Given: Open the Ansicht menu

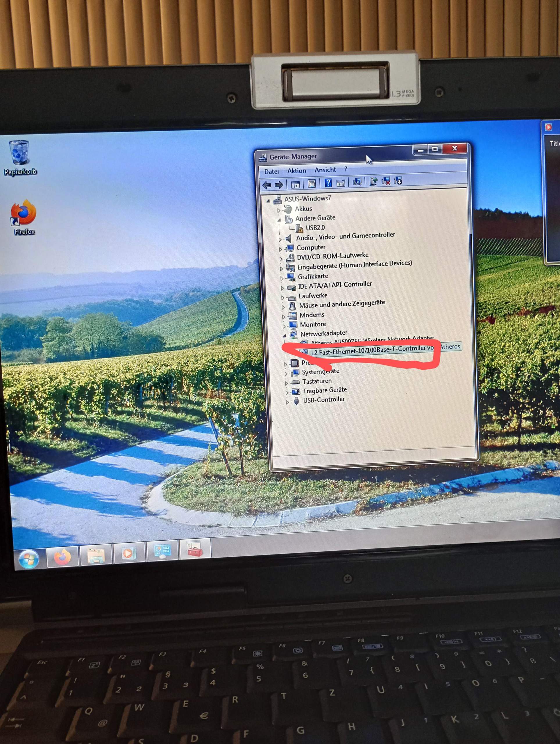Looking at the screenshot, I should [325, 170].
